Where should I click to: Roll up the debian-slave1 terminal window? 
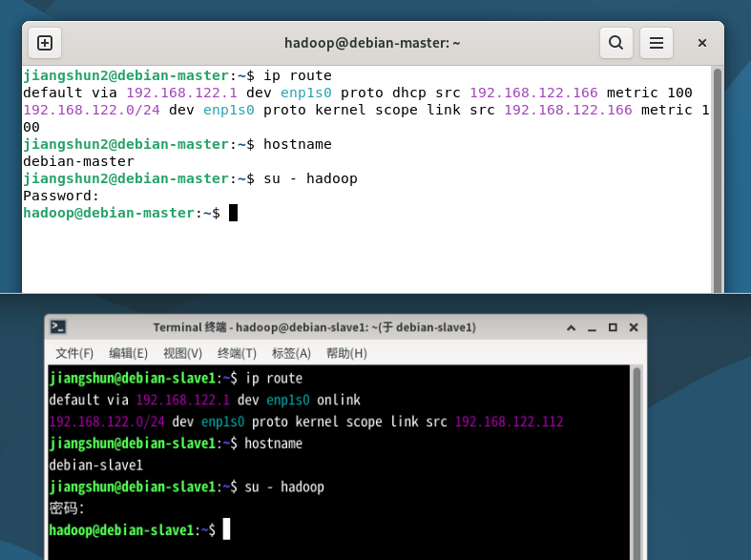[572, 327]
